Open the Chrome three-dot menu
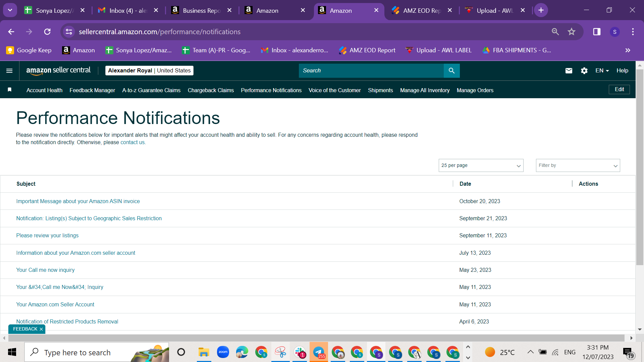This screenshot has width=644, height=362. (x=633, y=32)
